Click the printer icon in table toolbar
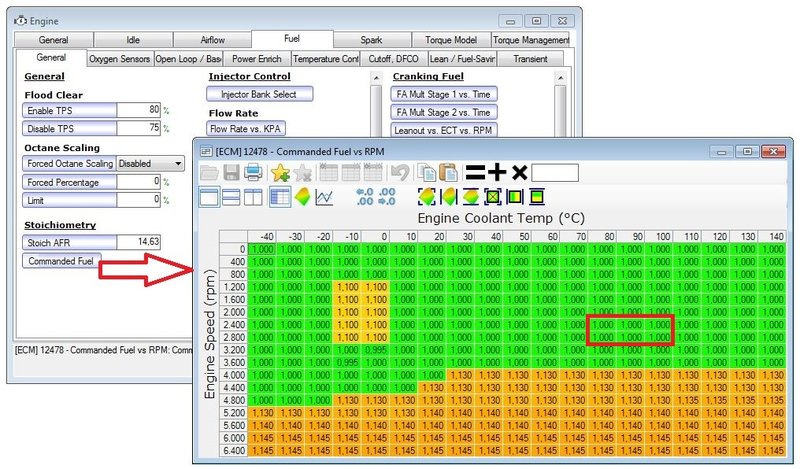 253,173
